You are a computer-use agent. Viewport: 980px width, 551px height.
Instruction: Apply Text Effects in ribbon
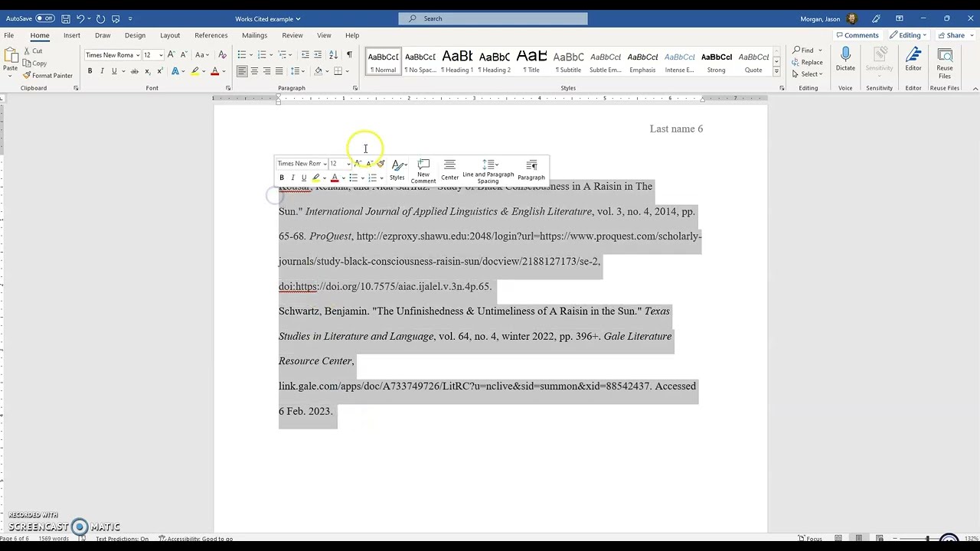point(175,71)
